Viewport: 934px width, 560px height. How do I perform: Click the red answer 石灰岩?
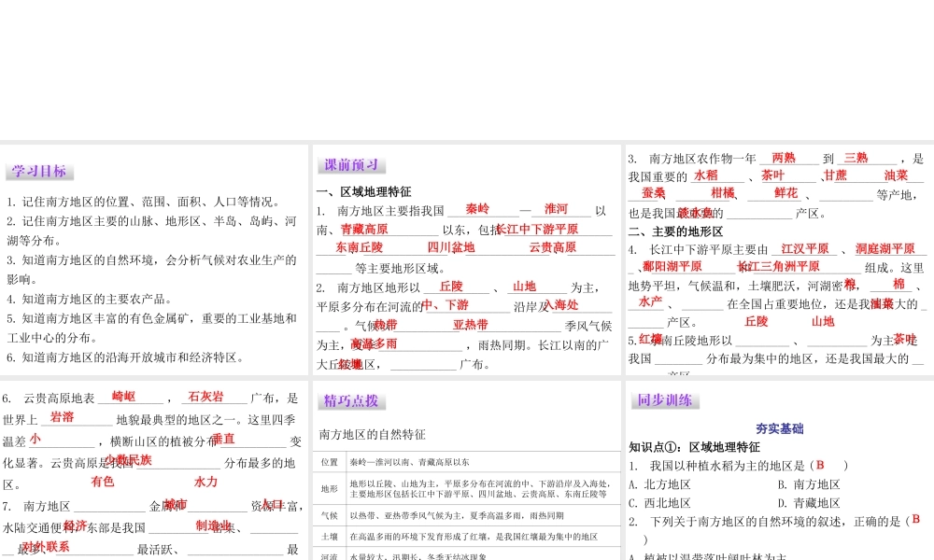[206, 397]
